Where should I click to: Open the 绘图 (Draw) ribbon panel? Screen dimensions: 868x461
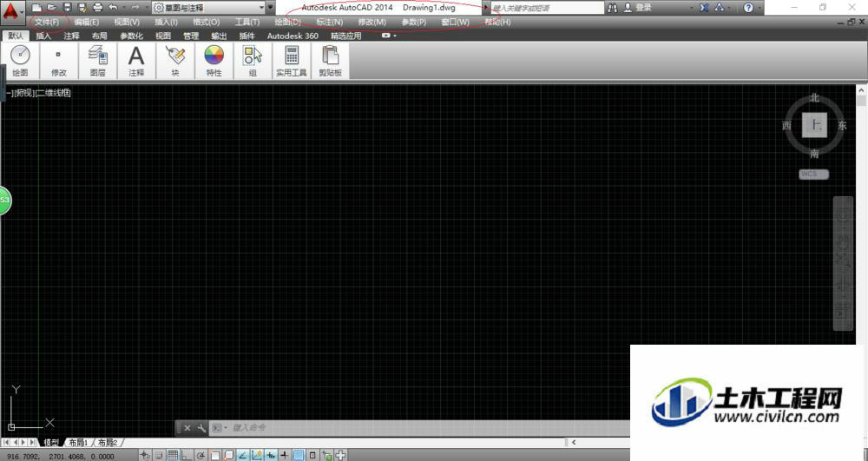click(x=21, y=61)
